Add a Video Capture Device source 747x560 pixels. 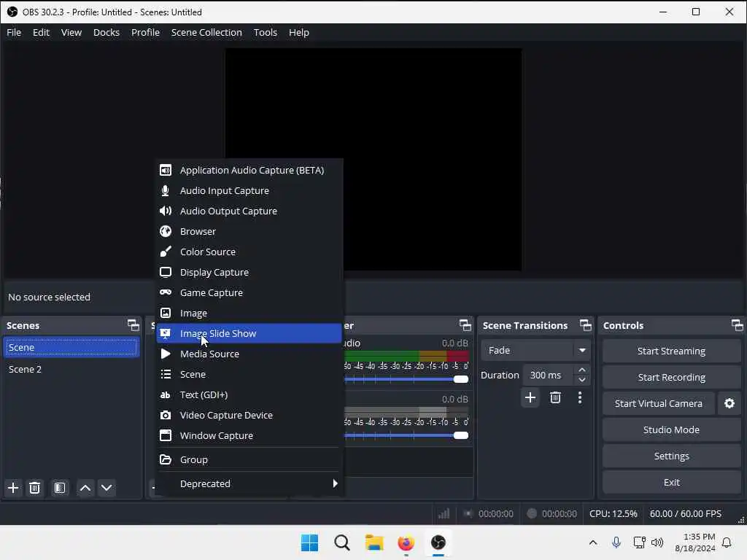249,416
